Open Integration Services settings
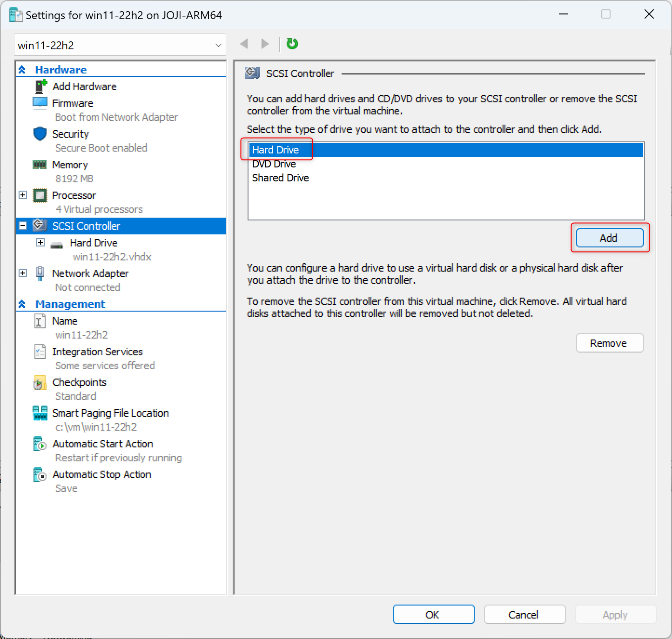This screenshot has width=672, height=639. click(x=97, y=352)
